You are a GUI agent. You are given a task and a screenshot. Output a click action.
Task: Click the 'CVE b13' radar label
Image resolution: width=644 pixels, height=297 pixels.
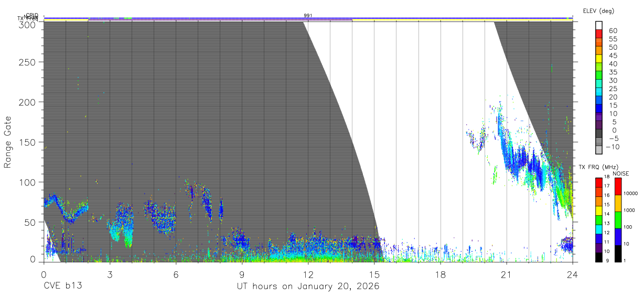coord(63,287)
